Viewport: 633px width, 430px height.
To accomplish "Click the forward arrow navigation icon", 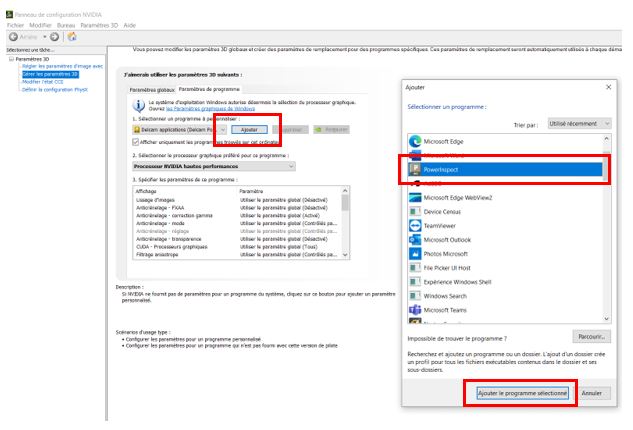I will 54,37.
